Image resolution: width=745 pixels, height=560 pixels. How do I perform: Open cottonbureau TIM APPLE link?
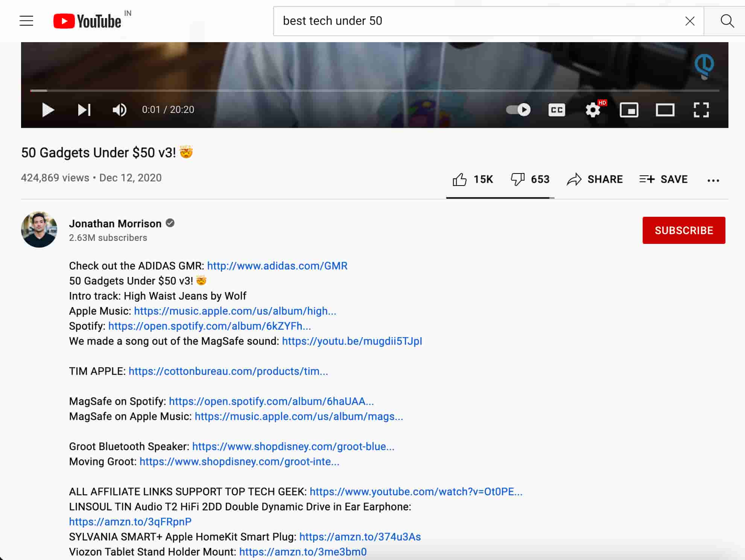point(228,371)
